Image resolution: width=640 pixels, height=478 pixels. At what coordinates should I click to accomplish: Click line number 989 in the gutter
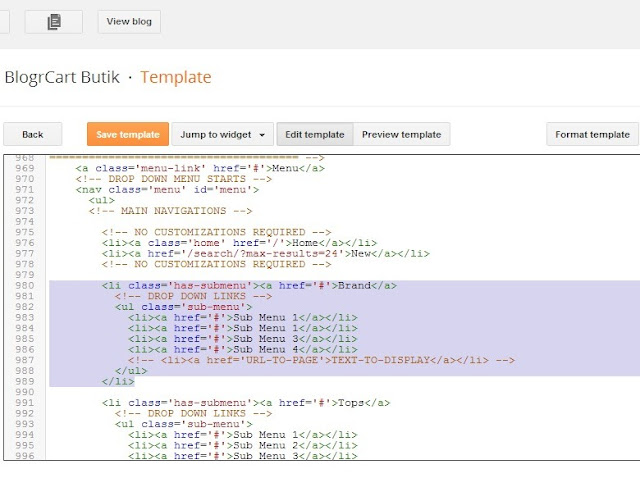(x=24, y=381)
